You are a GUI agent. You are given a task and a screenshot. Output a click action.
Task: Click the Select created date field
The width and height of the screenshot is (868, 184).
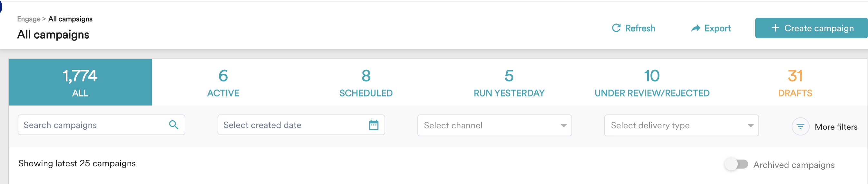pos(301,125)
